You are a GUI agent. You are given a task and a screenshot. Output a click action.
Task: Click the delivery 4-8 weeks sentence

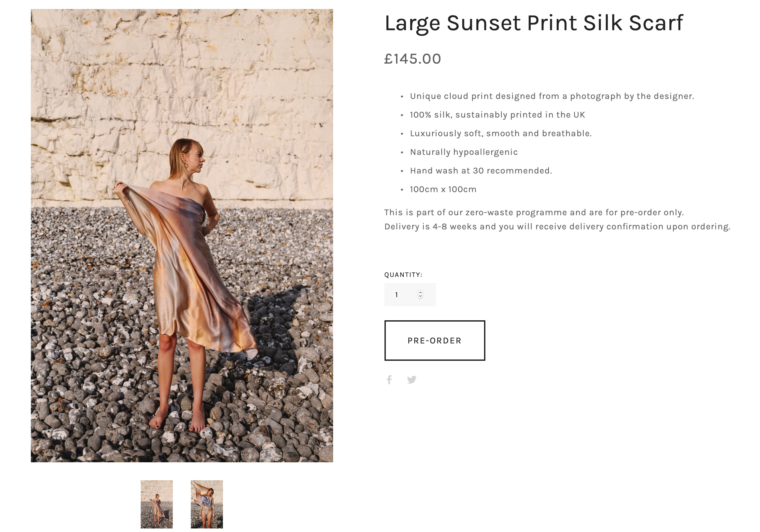point(557,227)
